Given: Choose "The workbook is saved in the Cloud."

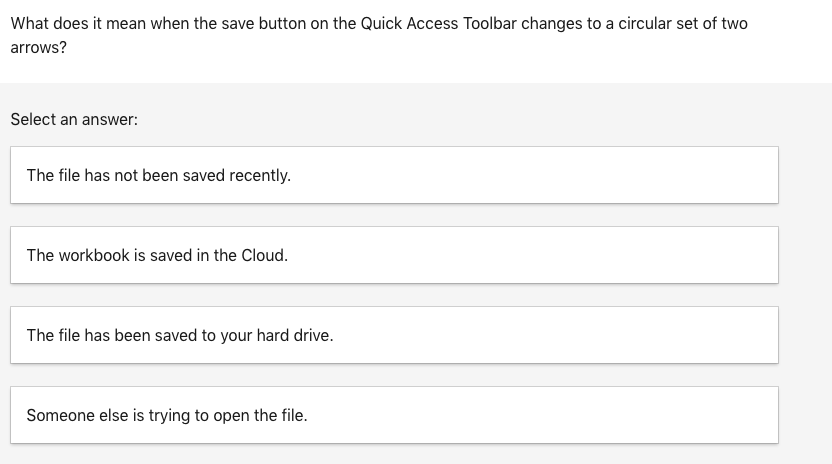Looking at the screenshot, I should click(394, 255).
